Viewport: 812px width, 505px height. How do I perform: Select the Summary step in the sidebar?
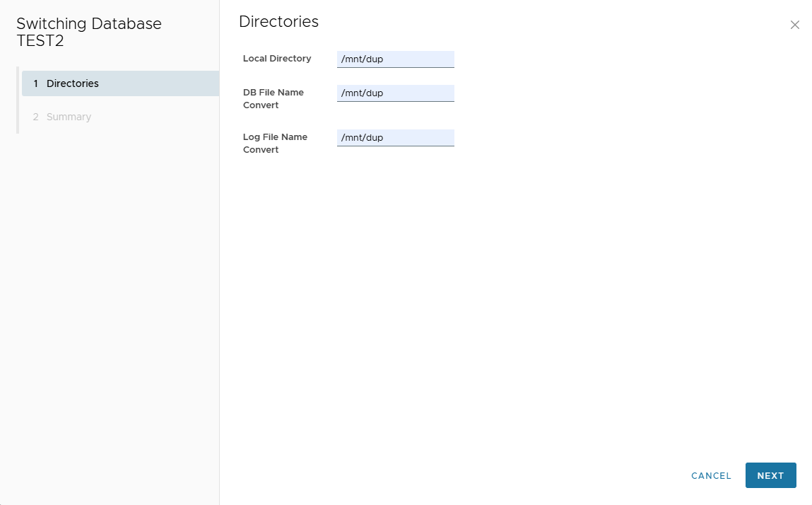68,116
